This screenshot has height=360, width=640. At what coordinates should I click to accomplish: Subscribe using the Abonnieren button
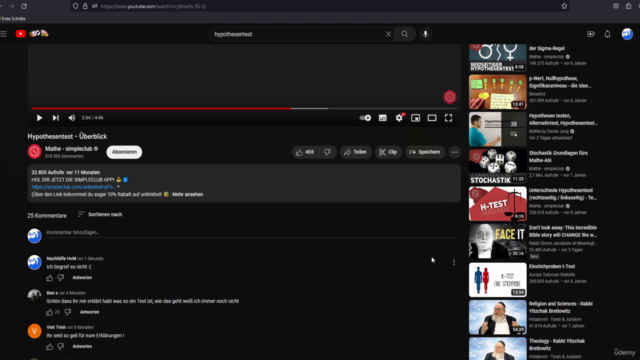pyautogui.click(x=124, y=152)
